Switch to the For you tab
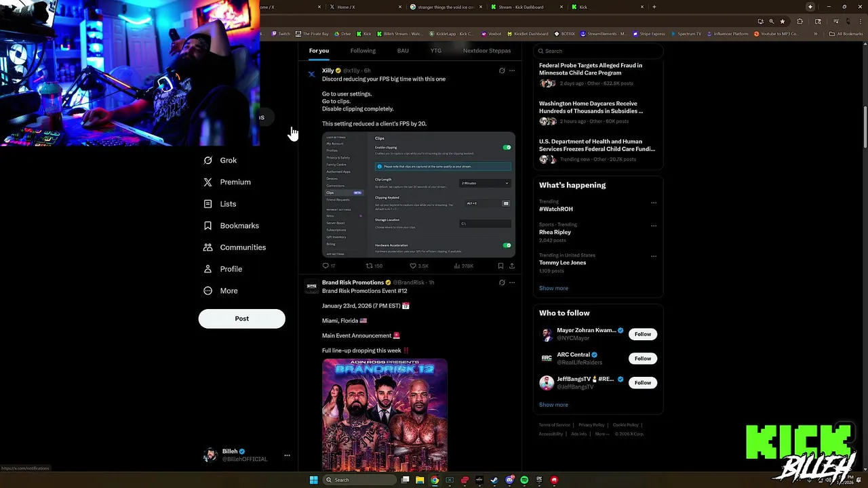868x488 pixels. 319,51
